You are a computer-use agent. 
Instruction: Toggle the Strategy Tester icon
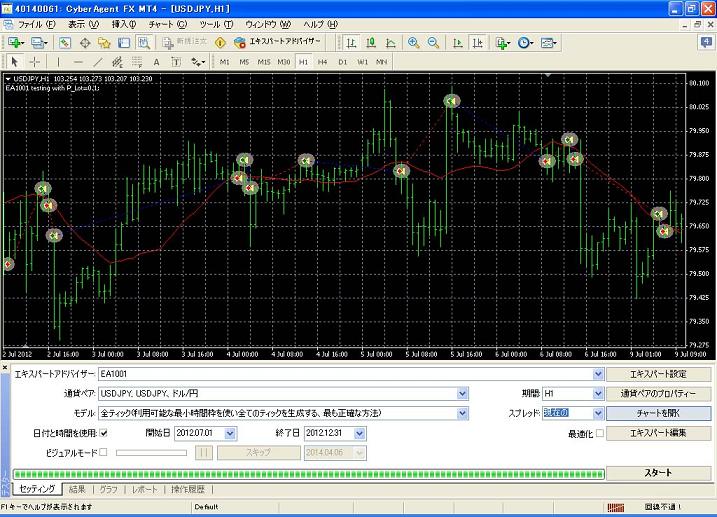click(144, 43)
